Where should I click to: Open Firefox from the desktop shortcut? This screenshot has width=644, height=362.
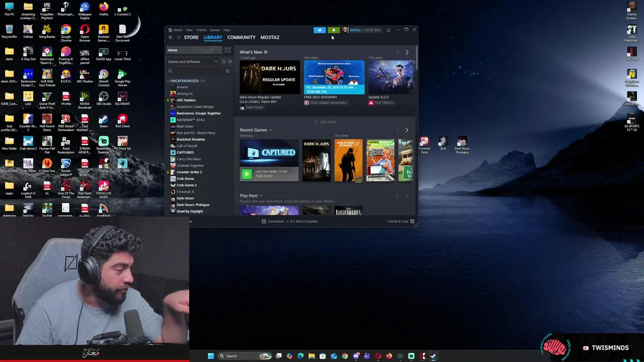[104, 9]
